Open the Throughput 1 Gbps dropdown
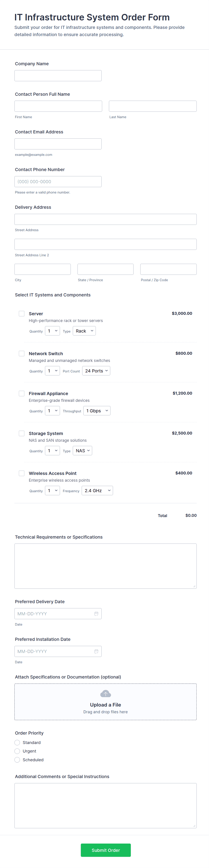Viewport: 209px width, 868px height. [97, 411]
